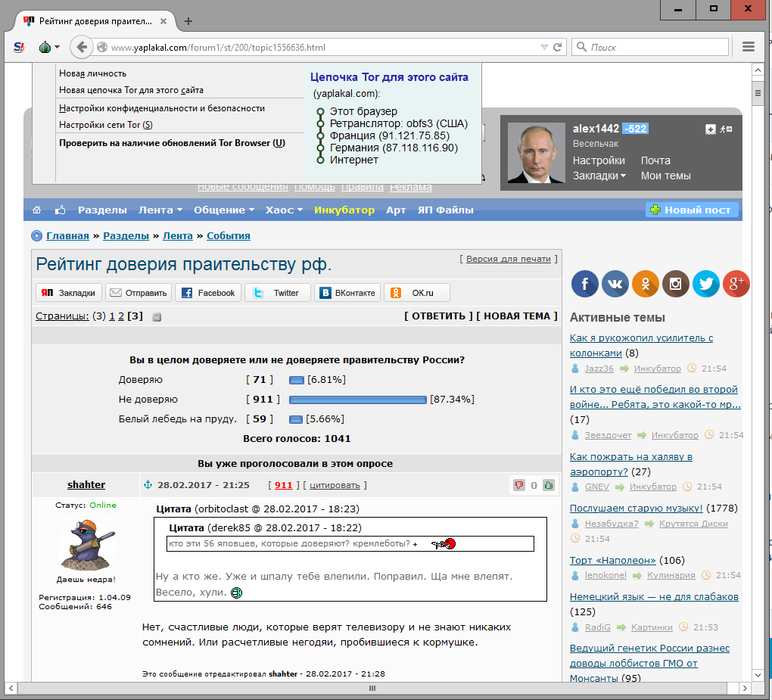The image size is (772, 700).
Task: Open the VK round social icon
Action: (x=615, y=284)
